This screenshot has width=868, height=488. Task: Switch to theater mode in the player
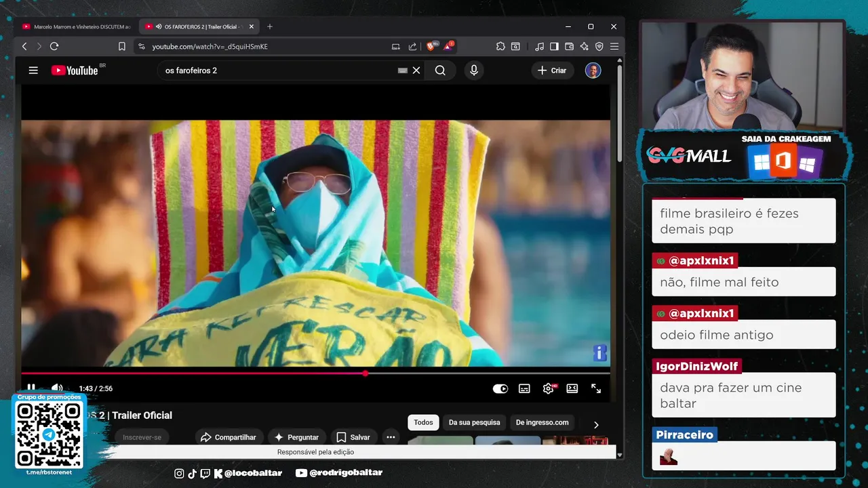coord(572,388)
